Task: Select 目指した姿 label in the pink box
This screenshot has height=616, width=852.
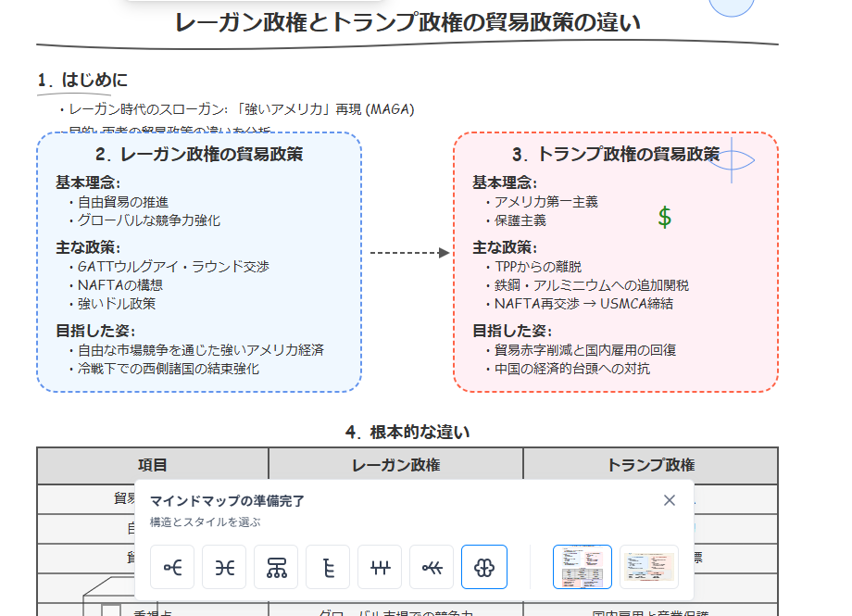Action: (512, 331)
